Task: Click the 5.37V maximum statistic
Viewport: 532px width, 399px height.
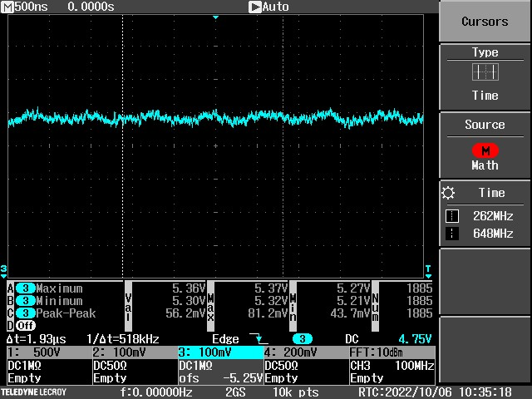Action: pos(271,288)
